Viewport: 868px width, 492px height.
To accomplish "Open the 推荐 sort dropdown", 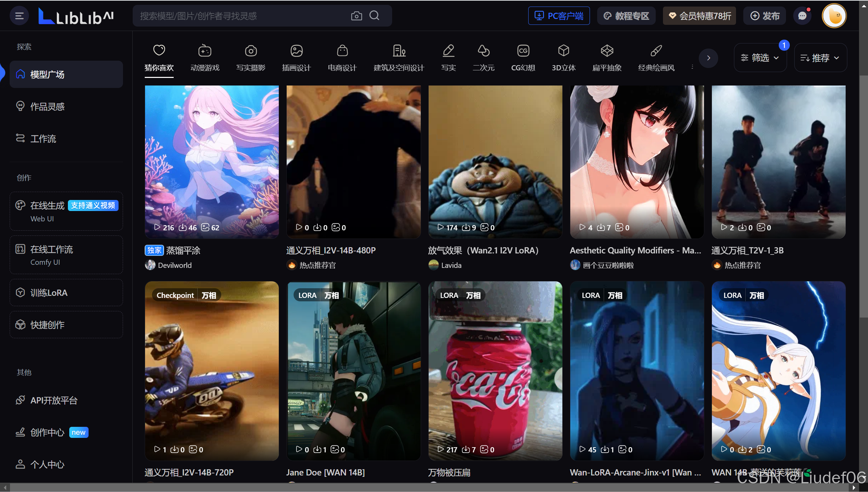I will click(820, 58).
